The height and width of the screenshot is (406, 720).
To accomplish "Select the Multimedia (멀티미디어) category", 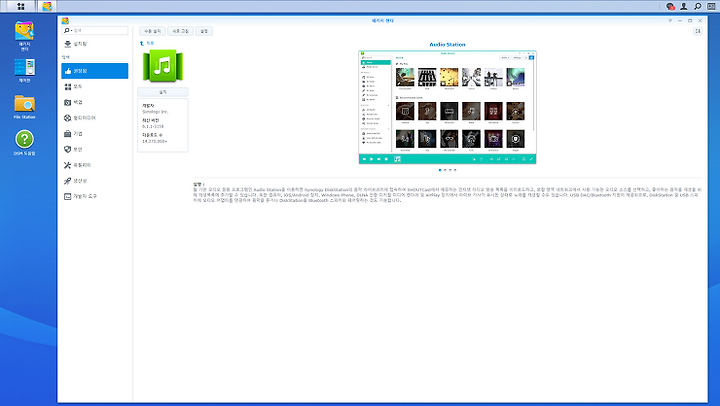I will coord(95,118).
